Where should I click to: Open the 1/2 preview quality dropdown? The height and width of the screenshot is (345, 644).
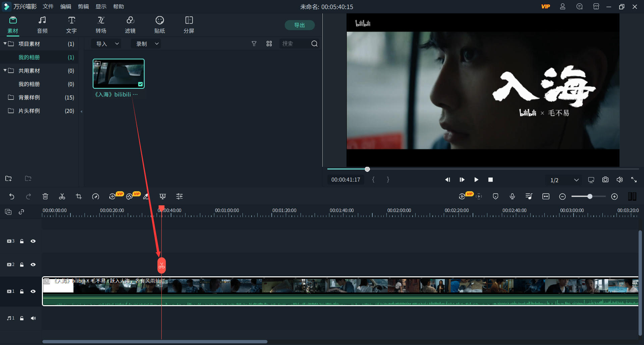pyautogui.click(x=565, y=180)
